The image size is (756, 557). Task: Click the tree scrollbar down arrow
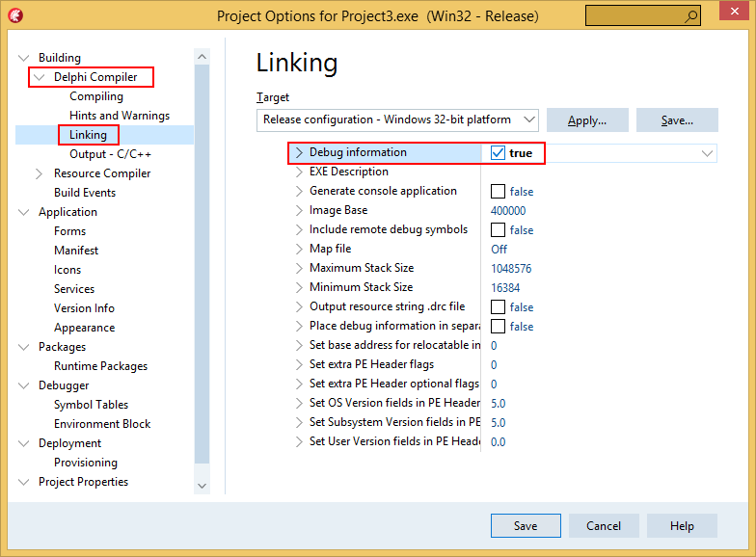(x=202, y=486)
